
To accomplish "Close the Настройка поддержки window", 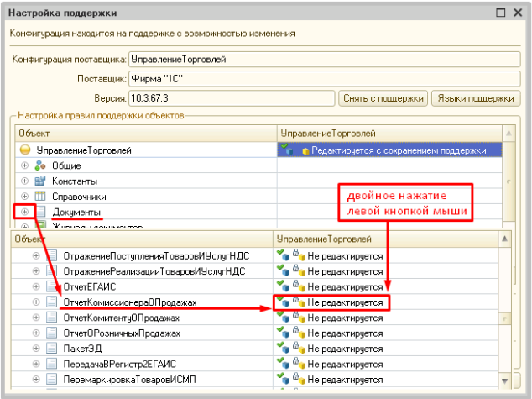I will pyautogui.click(x=518, y=13).
